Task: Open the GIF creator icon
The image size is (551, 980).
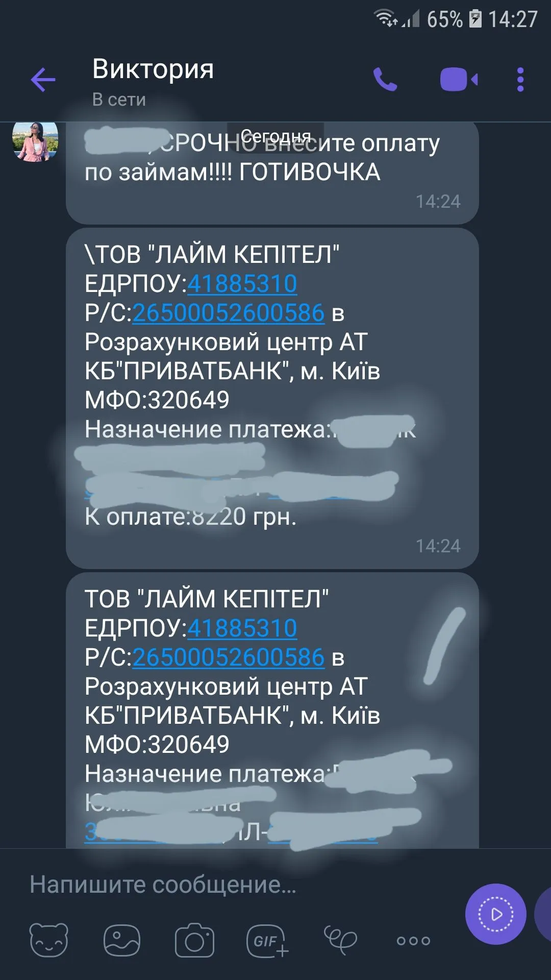Action: tap(267, 940)
